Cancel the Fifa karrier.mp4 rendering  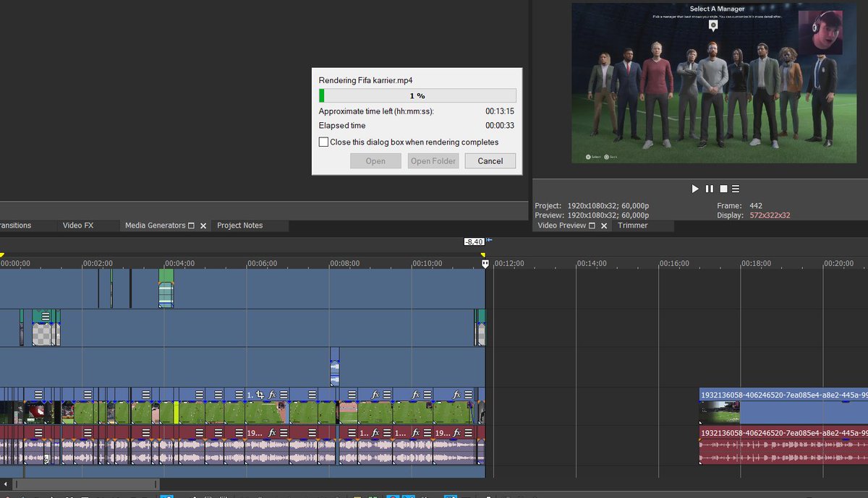tap(490, 160)
